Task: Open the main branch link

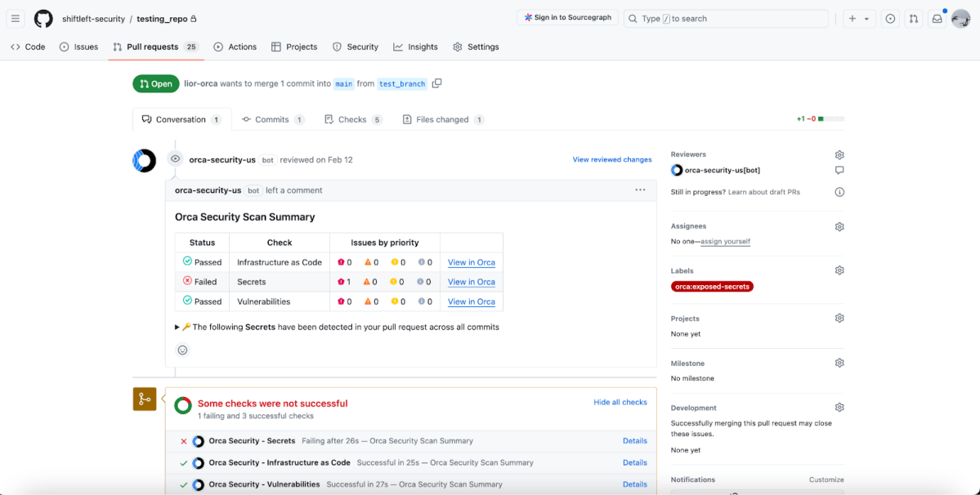Action: click(x=344, y=83)
